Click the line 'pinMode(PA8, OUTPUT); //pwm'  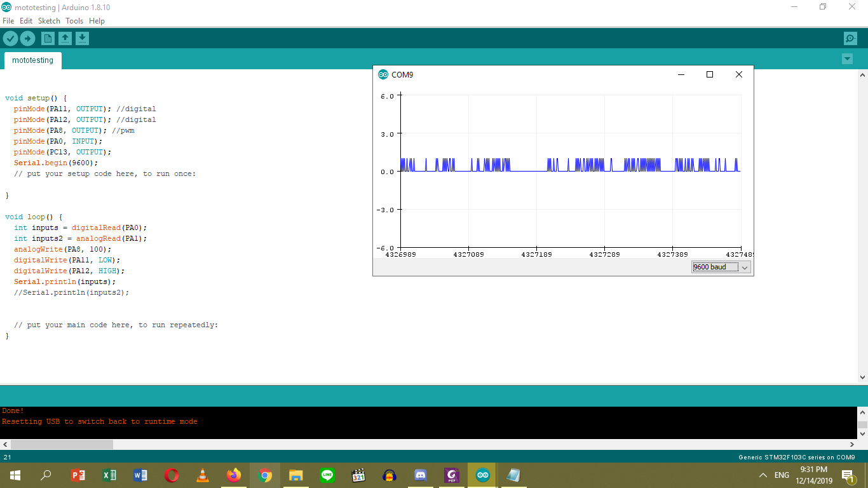tap(74, 131)
